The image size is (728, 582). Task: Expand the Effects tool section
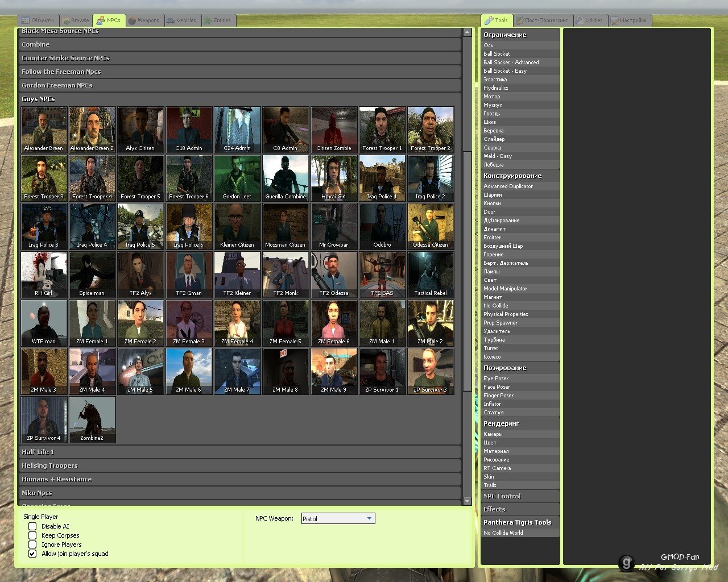click(520, 509)
